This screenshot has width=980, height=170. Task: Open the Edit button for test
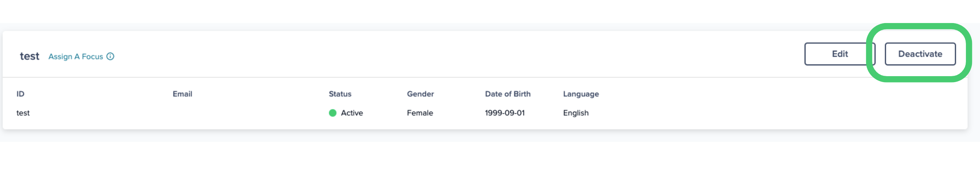tap(839, 54)
